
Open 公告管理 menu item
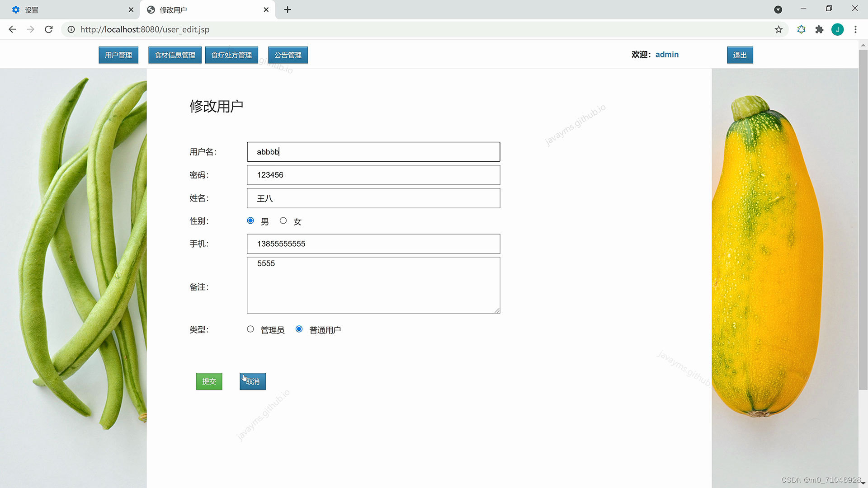[x=288, y=55]
